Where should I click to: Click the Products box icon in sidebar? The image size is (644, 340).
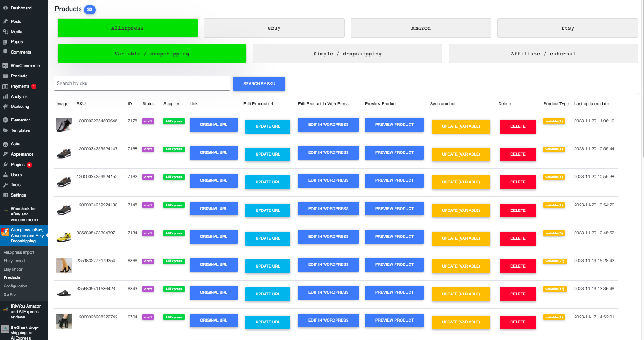[5, 76]
